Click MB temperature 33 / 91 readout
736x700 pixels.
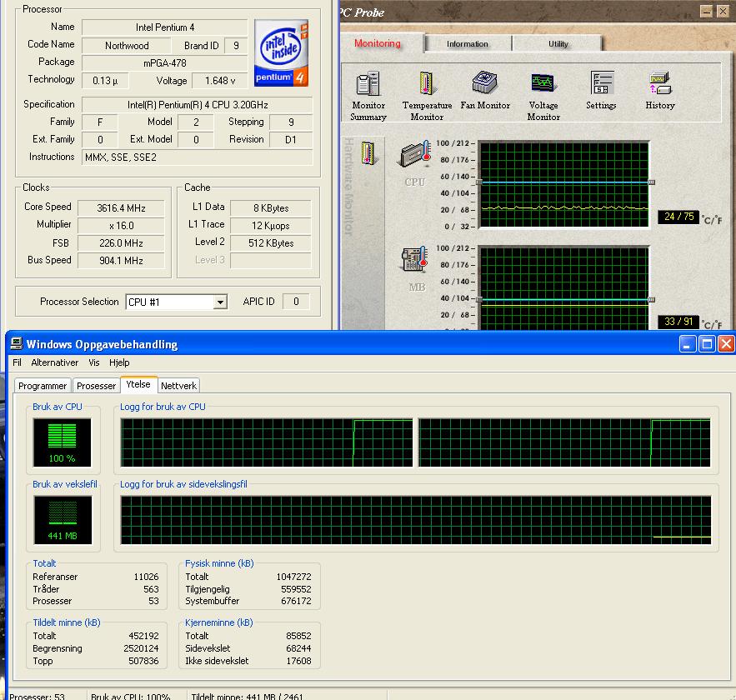point(678,322)
